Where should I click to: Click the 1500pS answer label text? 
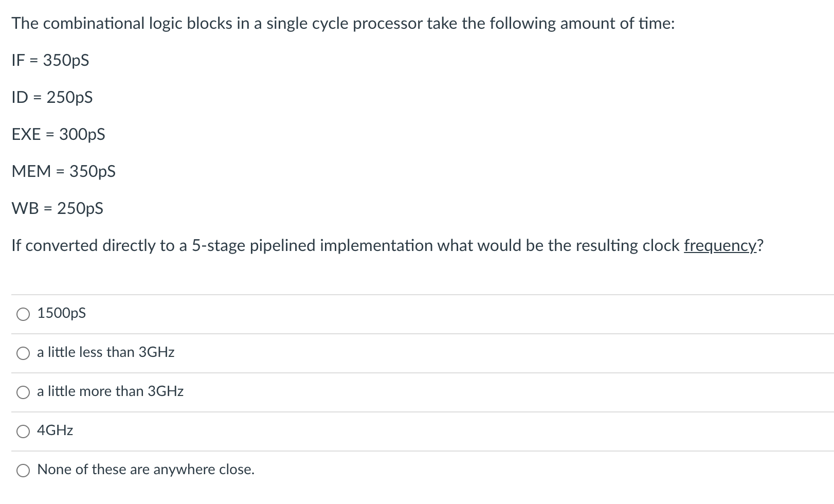pyautogui.click(x=60, y=313)
